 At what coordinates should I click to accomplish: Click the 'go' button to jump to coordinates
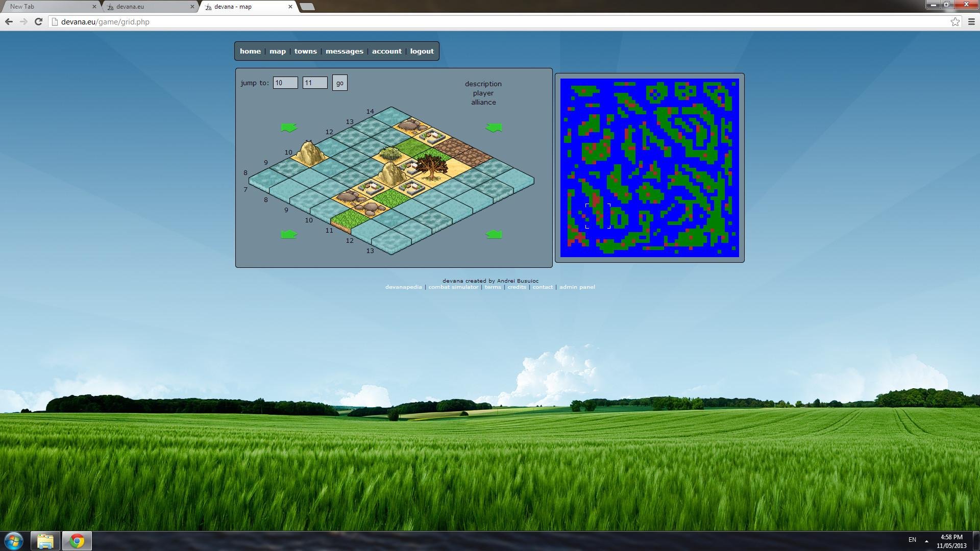[339, 83]
